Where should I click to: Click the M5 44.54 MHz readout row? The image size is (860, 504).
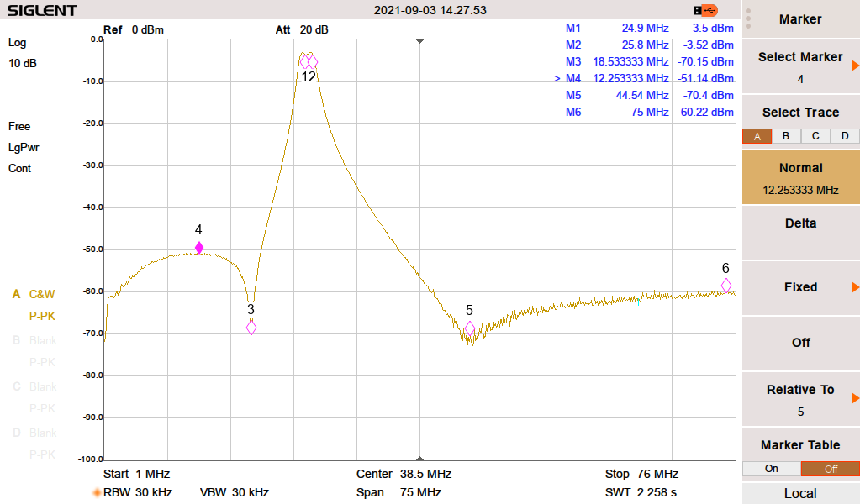click(649, 95)
